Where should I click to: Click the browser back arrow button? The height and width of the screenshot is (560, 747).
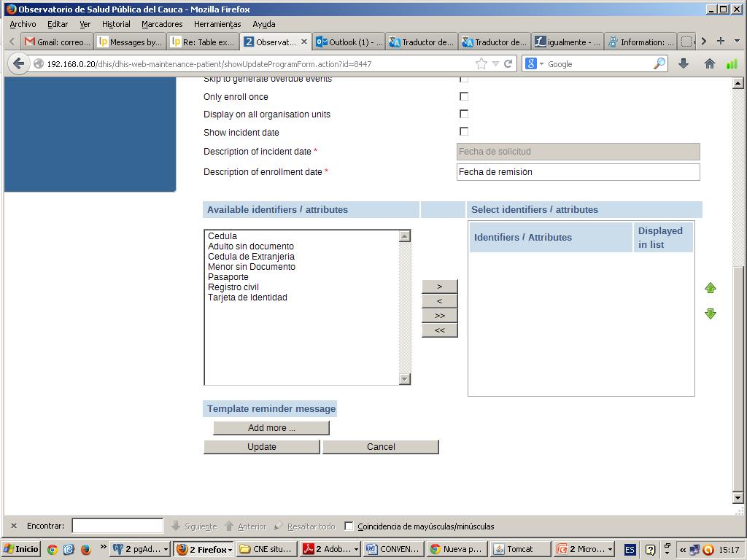click(19, 64)
